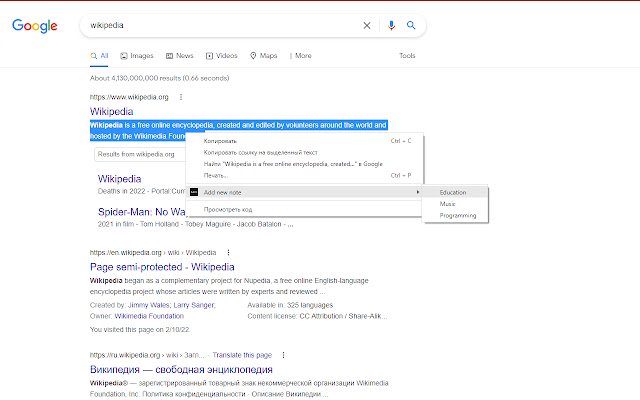Image resolution: width=640 pixels, height=400 pixels.
Task: Click Larry Sanger link
Action: click(194, 305)
